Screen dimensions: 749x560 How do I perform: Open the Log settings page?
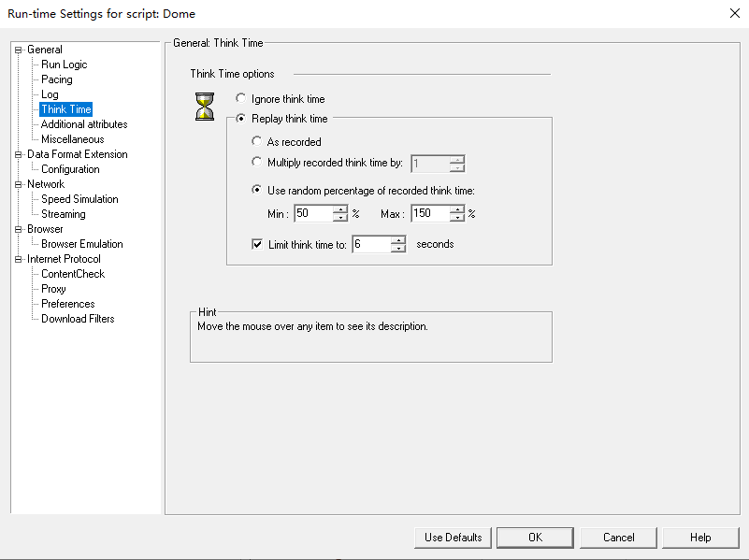49,93
